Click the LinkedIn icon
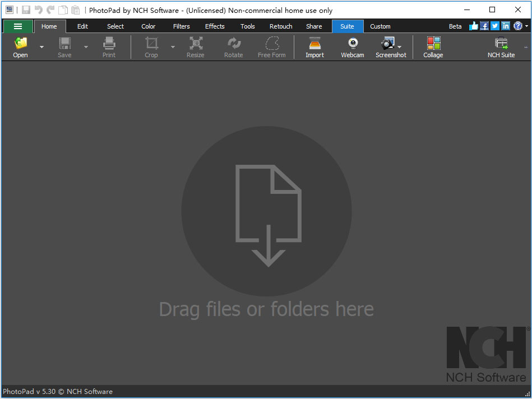 [506, 26]
